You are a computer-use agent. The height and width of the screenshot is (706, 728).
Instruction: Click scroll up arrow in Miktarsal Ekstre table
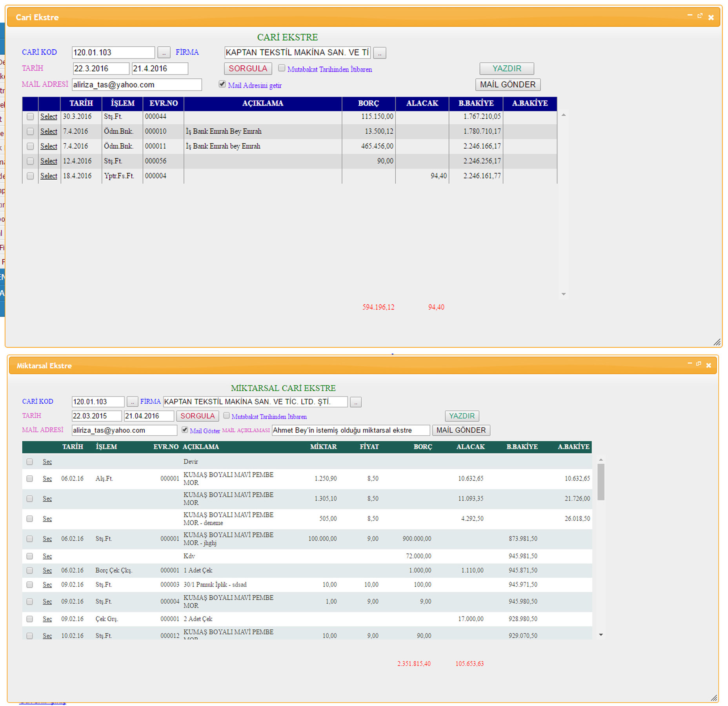pos(601,460)
